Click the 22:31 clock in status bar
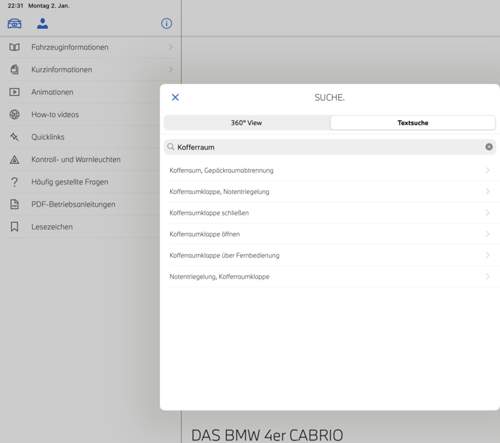The width and height of the screenshot is (500, 443). [15, 6]
